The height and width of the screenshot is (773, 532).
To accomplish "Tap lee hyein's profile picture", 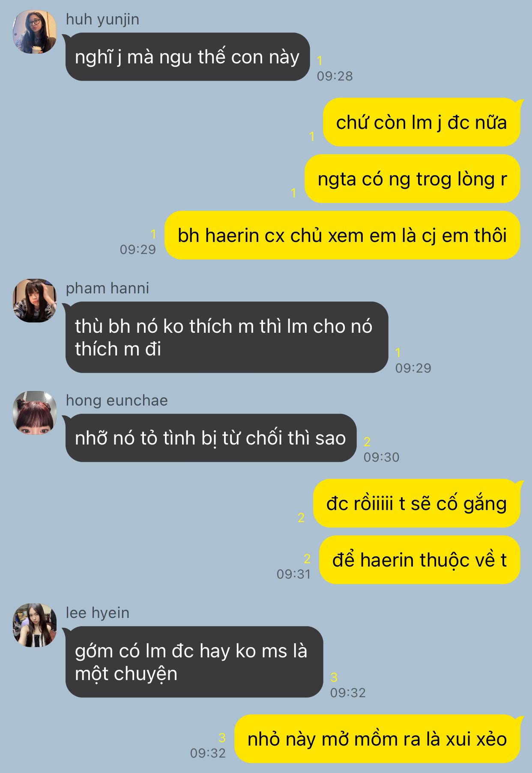I will click(35, 625).
